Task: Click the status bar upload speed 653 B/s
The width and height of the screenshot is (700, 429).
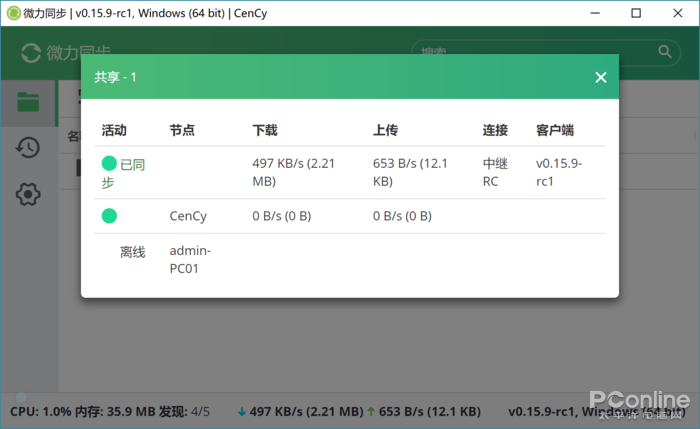Action: [429, 411]
